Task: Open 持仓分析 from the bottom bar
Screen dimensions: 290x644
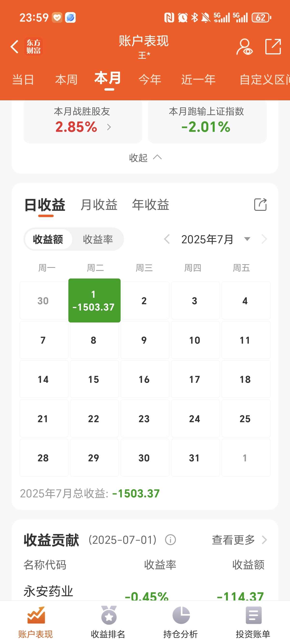Action: (x=181, y=622)
